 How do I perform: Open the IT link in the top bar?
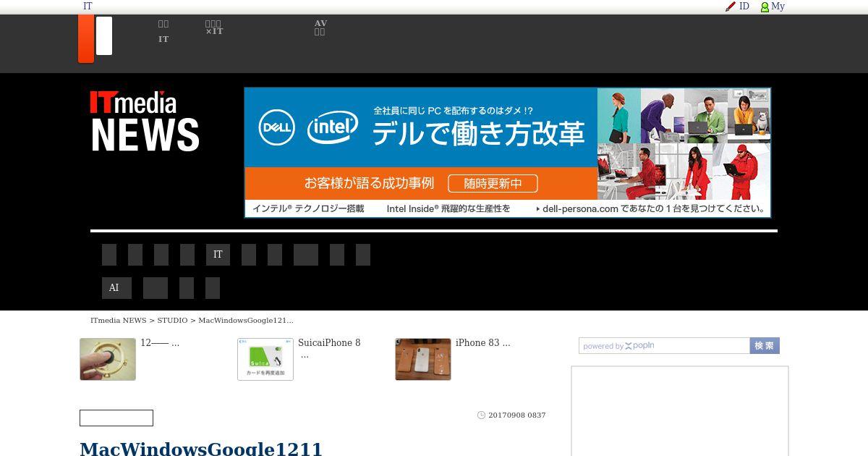pyautogui.click(x=88, y=7)
